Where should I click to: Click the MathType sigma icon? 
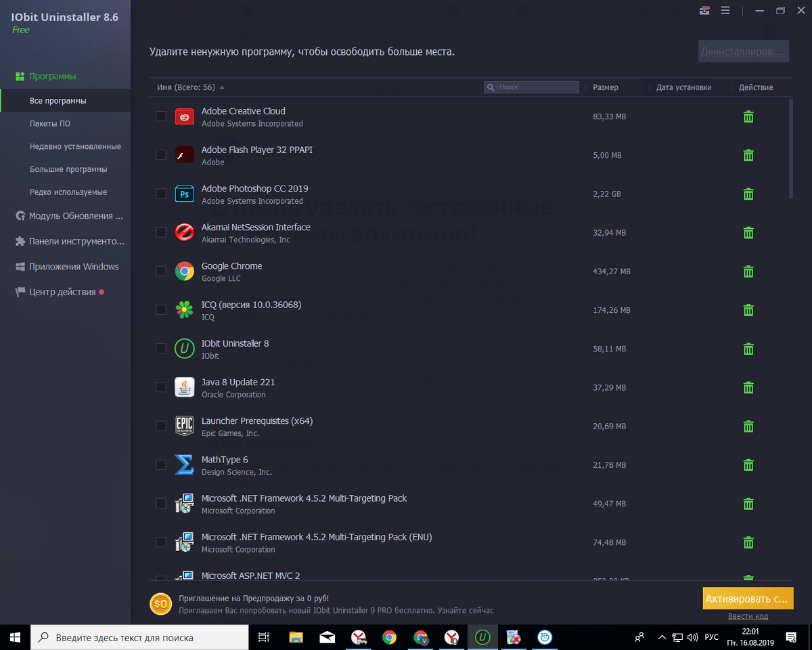pos(185,464)
